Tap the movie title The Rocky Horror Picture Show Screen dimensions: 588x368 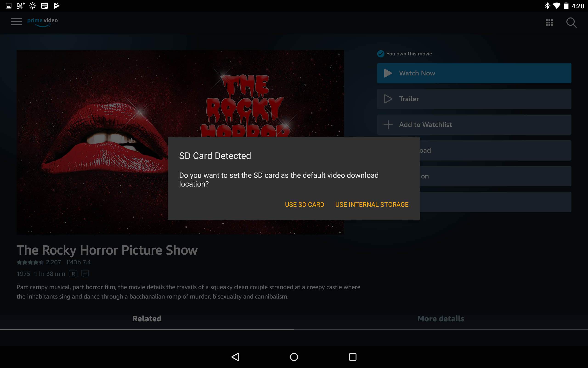pyautogui.click(x=107, y=250)
